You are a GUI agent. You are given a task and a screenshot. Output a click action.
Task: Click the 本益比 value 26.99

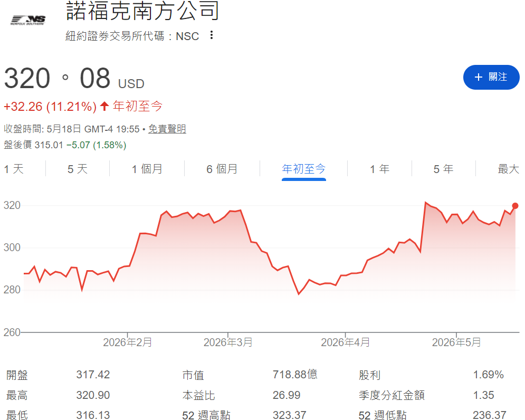click(x=287, y=395)
